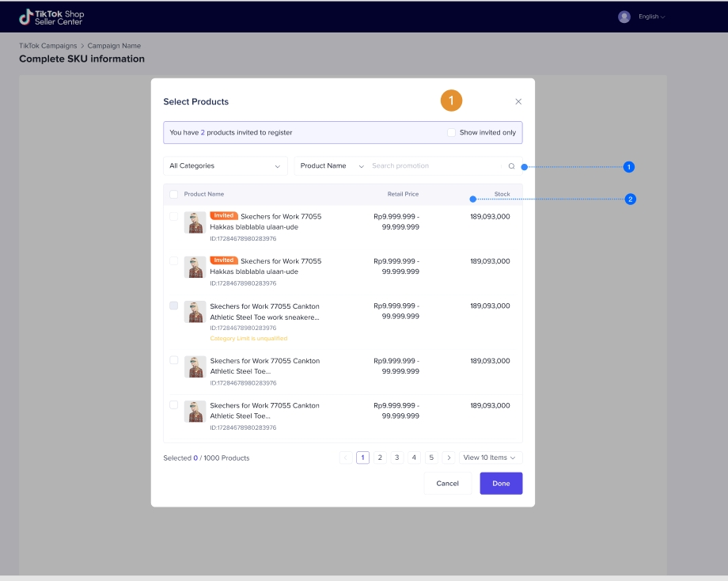
Task: Toggle the select-all checkbox in table header
Action: 174,194
